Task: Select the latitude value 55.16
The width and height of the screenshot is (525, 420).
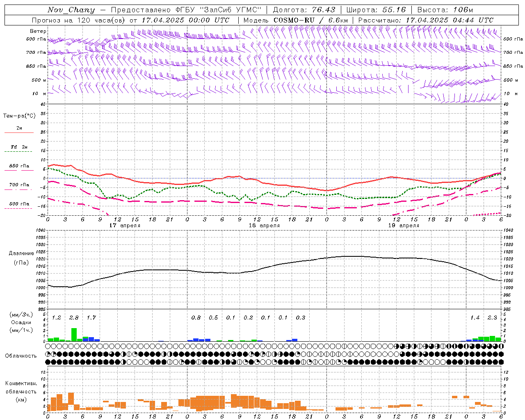Action: [x=394, y=10]
